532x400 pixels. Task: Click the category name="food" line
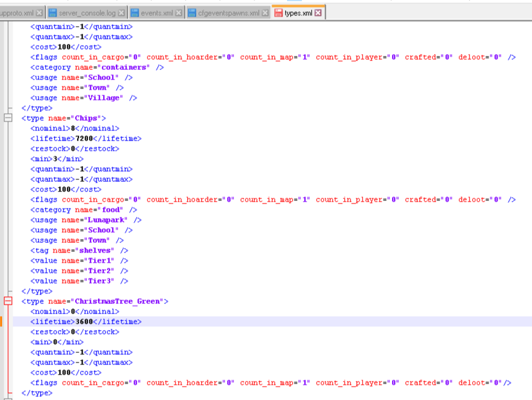83,210
